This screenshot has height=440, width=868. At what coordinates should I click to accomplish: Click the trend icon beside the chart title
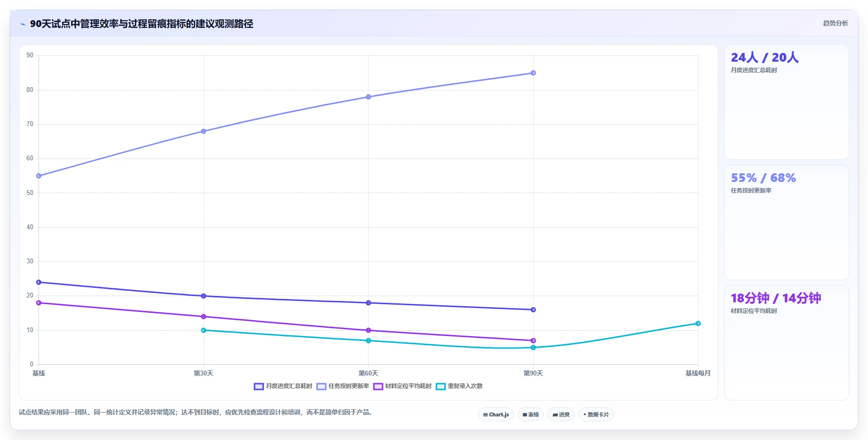tap(23, 24)
